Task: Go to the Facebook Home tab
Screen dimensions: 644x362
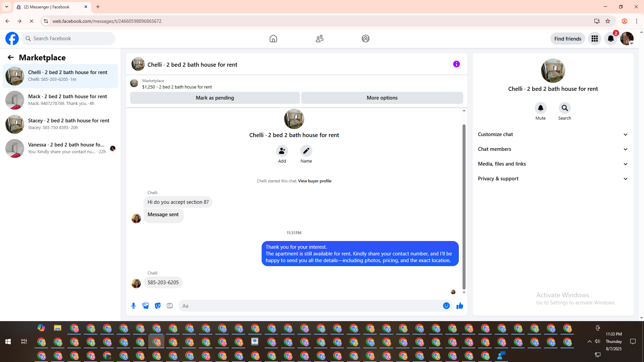Action: point(273,39)
